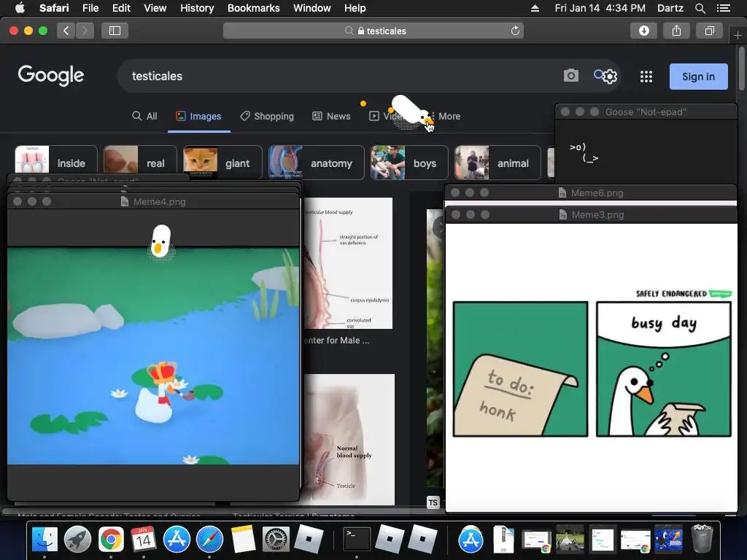
Task: Open Google quick settings gear
Action: click(610, 76)
